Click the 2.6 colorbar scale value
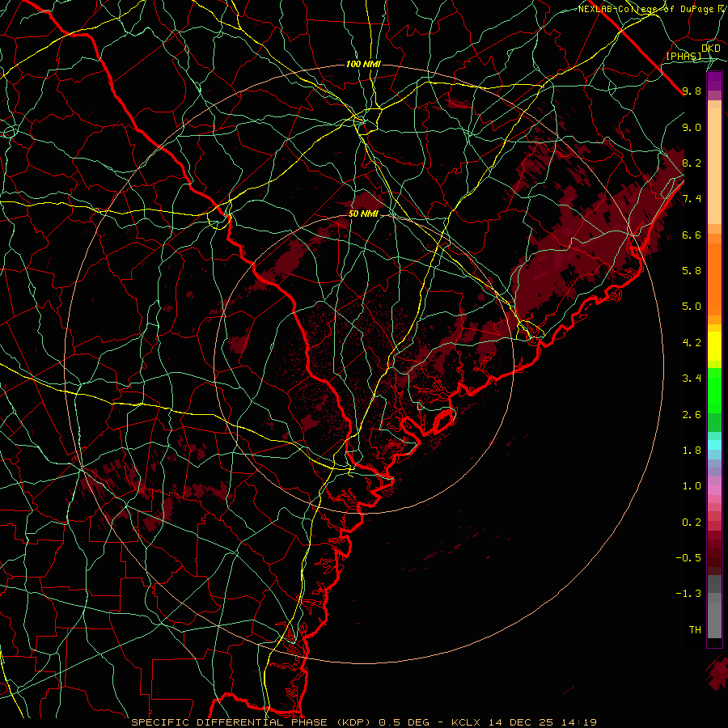Image resolution: width=728 pixels, height=728 pixels. [692, 415]
